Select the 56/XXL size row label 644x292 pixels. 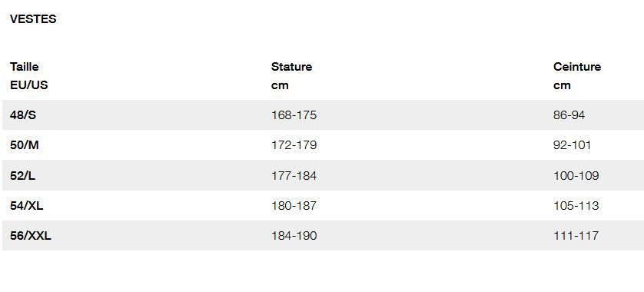pos(31,236)
